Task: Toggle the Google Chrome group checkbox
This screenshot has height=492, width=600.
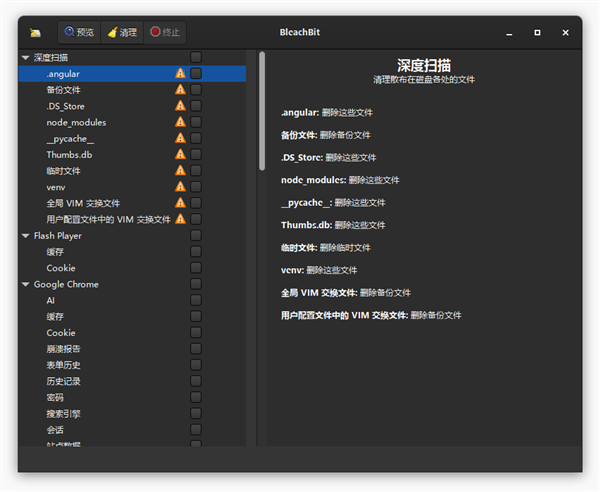Action: coord(196,284)
